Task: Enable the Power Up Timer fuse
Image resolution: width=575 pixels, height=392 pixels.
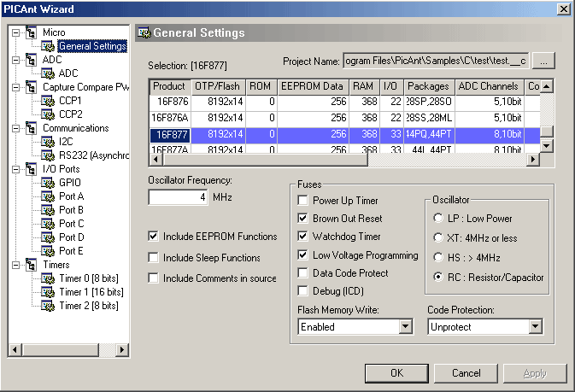Action: 302,201
